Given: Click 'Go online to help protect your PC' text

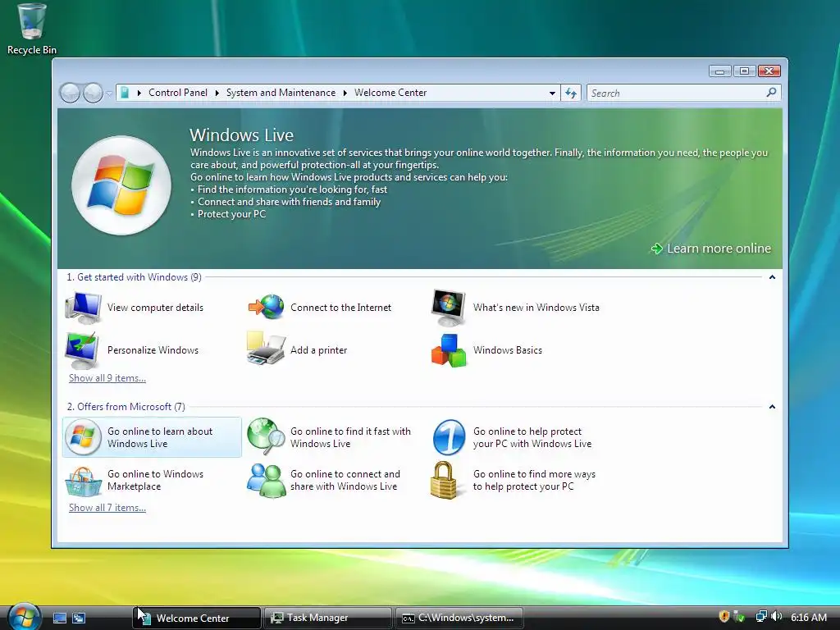Looking at the screenshot, I should point(532,437).
